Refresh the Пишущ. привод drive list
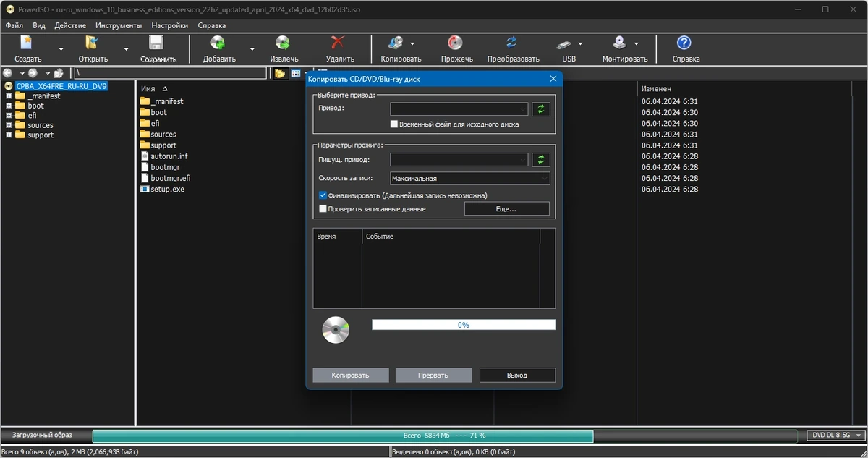The image size is (868, 458). pos(541,159)
